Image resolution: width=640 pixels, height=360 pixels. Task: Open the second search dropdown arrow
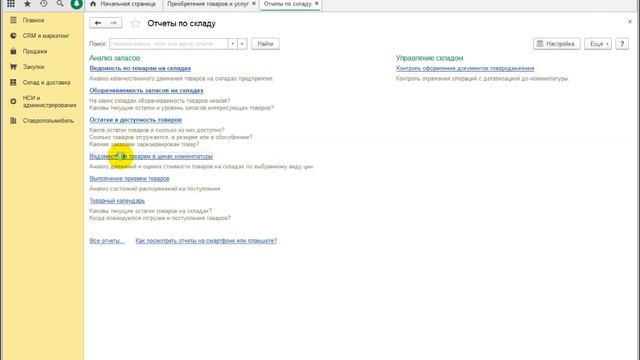(242, 44)
